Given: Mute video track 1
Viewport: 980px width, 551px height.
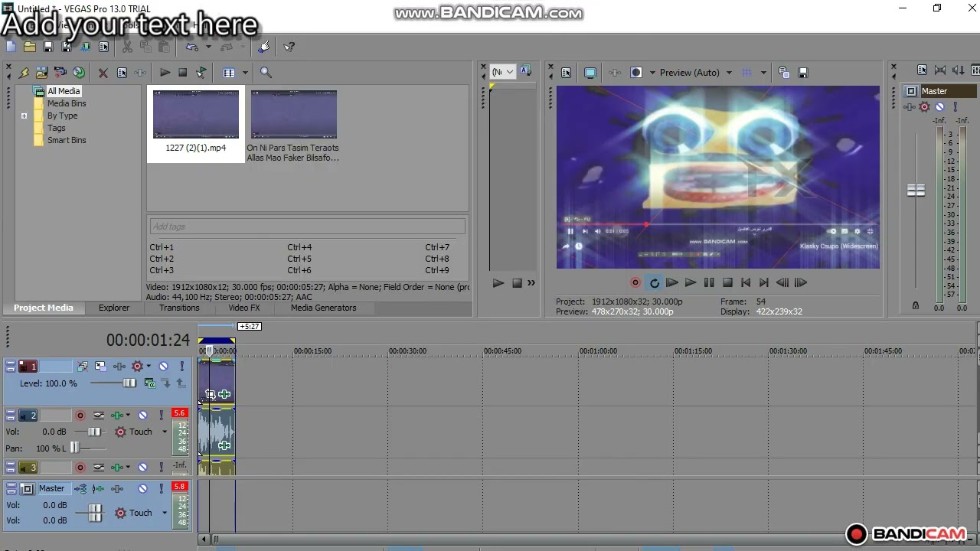Looking at the screenshot, I should pyautogui.click(x=163, y=366).
